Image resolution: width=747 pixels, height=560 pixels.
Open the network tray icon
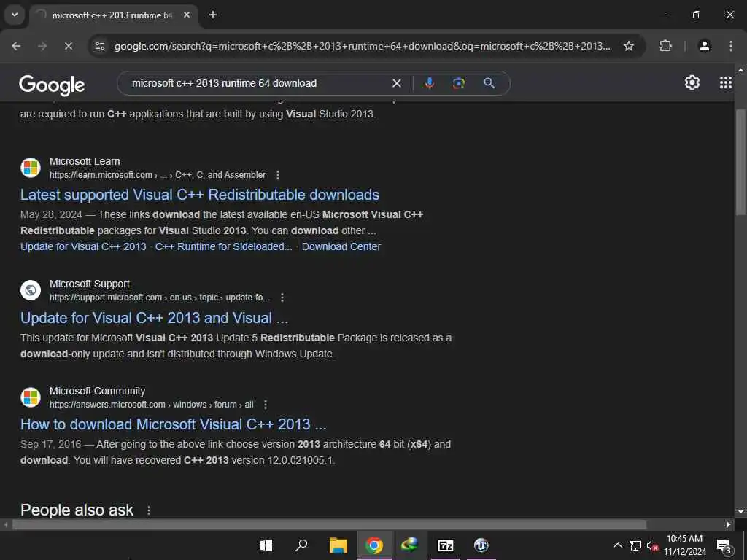point(635,545)
